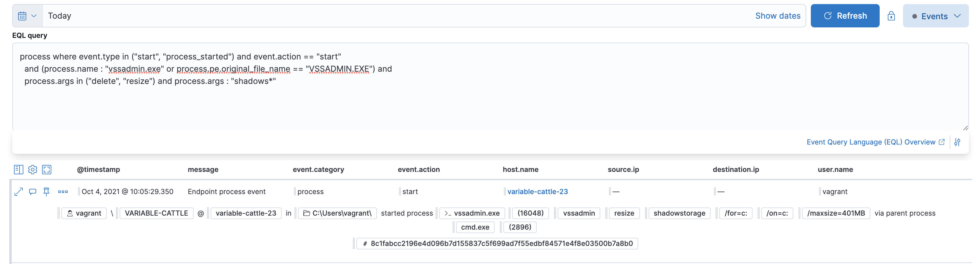Open the more actions ellipsis menu
Viewport: 980px width, 264px height.
(63, 192)
